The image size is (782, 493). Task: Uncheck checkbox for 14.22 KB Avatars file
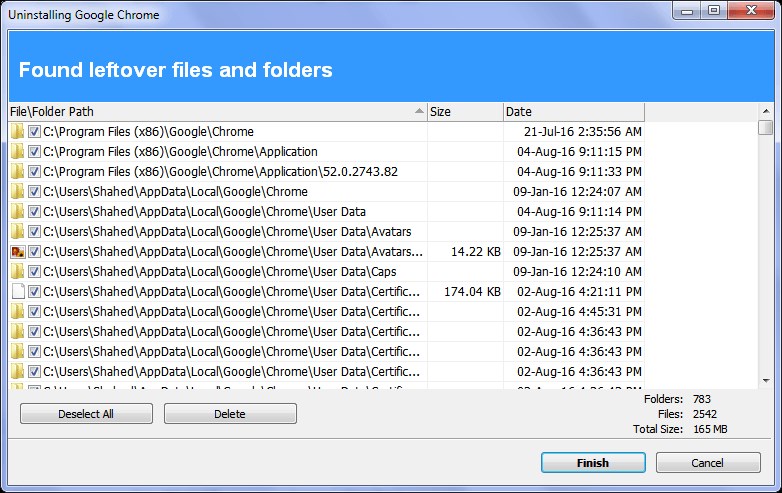(x=34, y=252)
